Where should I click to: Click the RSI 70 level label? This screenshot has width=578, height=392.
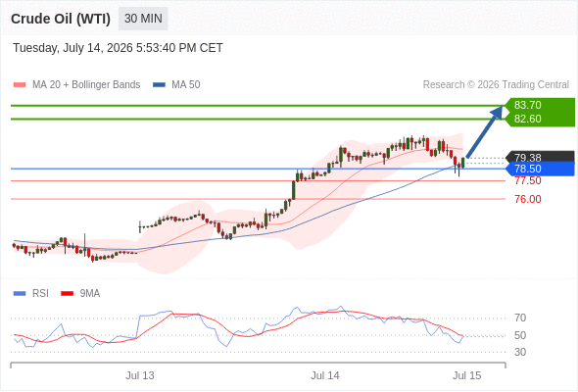520,318
